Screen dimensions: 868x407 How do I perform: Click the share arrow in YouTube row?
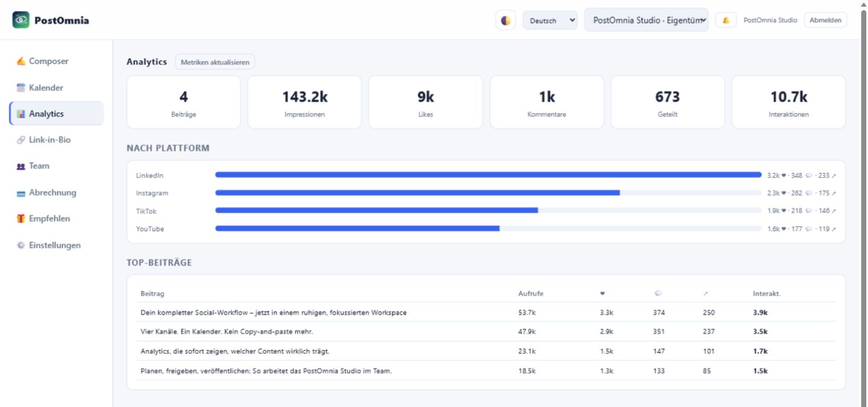[834, 229]
